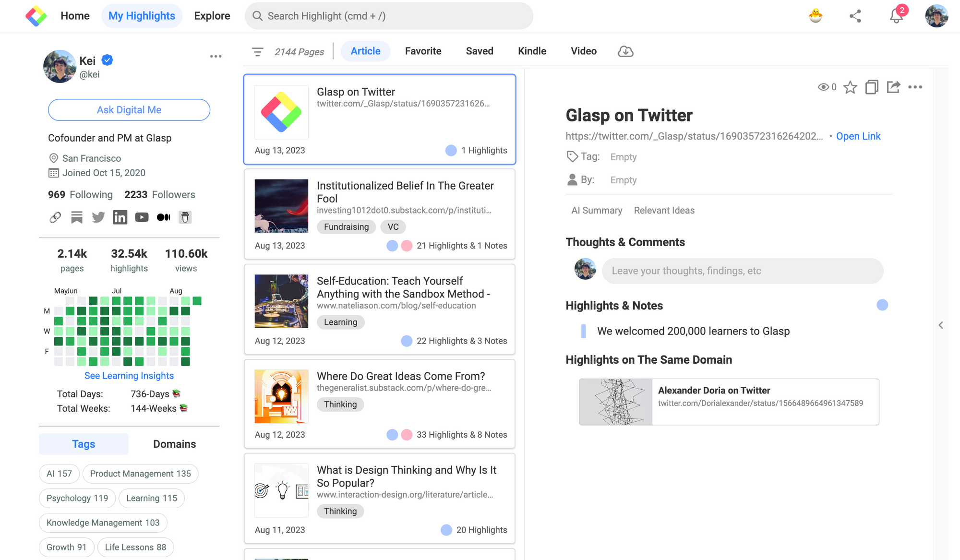Click the website link icon in profile
The width and height of the screenshot is (960, 560).
[x=55, y=217]
